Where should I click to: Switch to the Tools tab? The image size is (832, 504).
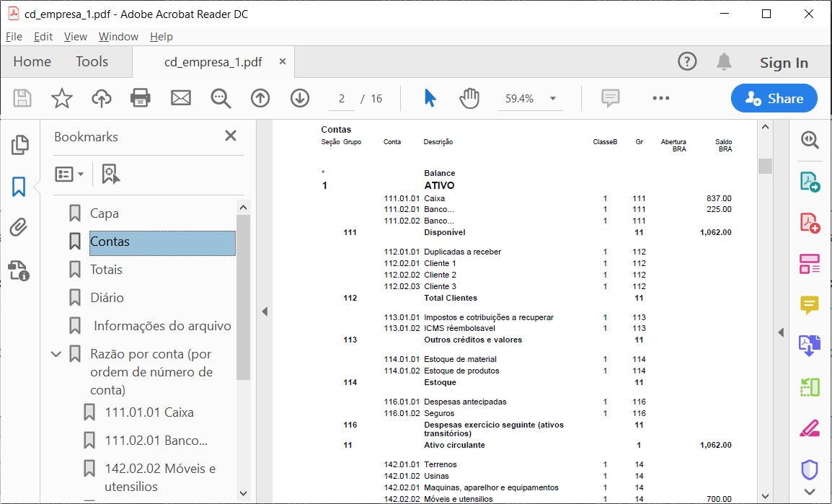[92, 61]
